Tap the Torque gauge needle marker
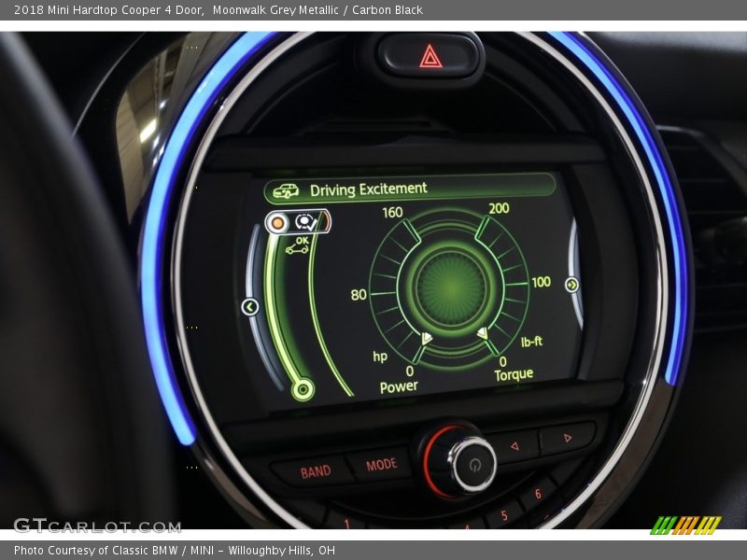This screenshot has height=560, width=747. [482, 333]
